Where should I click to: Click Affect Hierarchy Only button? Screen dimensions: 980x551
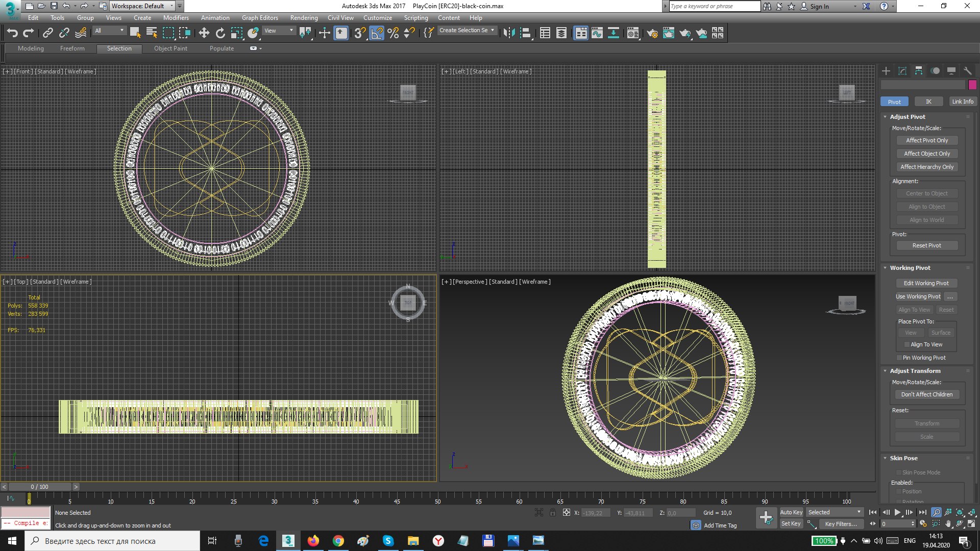[927, 167]
